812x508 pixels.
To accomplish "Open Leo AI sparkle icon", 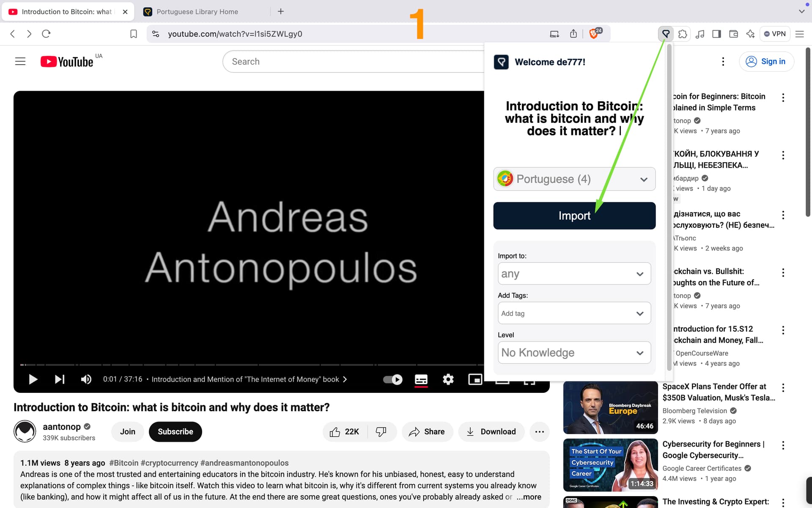I will pyautogui.click(x=750, y=34).
